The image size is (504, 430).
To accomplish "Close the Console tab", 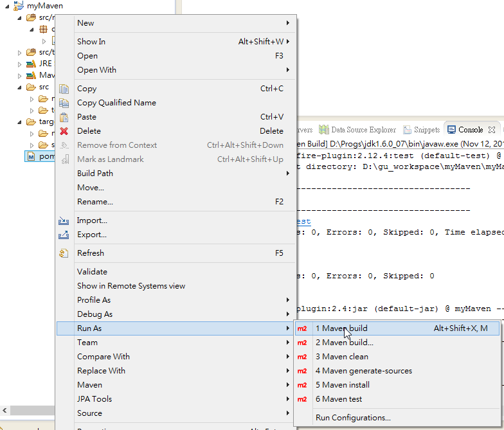I will pos(491,130).
